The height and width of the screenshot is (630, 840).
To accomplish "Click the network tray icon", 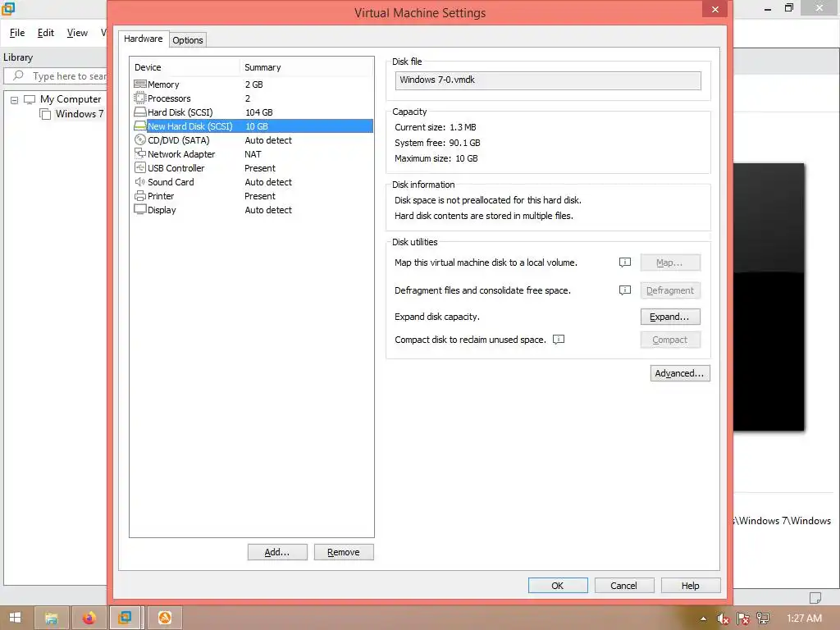I will [763, 619].
